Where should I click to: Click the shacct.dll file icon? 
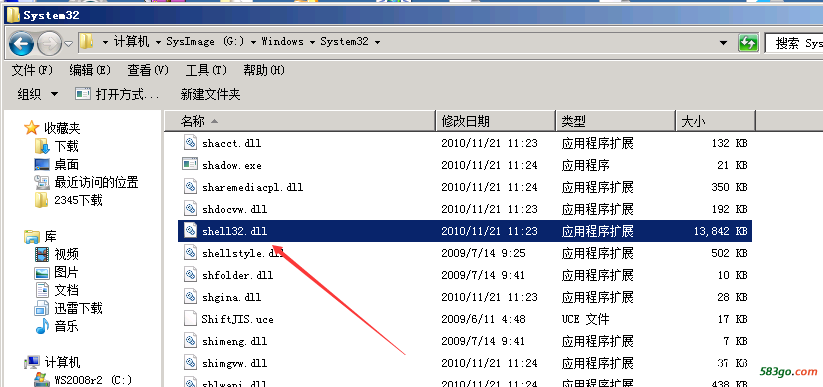(189, 143)
